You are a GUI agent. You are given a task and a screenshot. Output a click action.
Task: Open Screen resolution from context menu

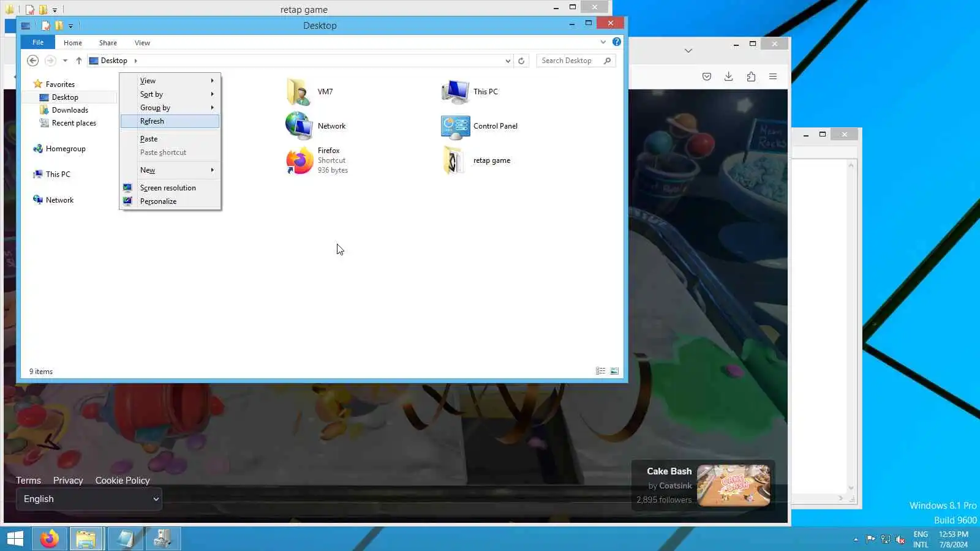(x=171, y=188)
